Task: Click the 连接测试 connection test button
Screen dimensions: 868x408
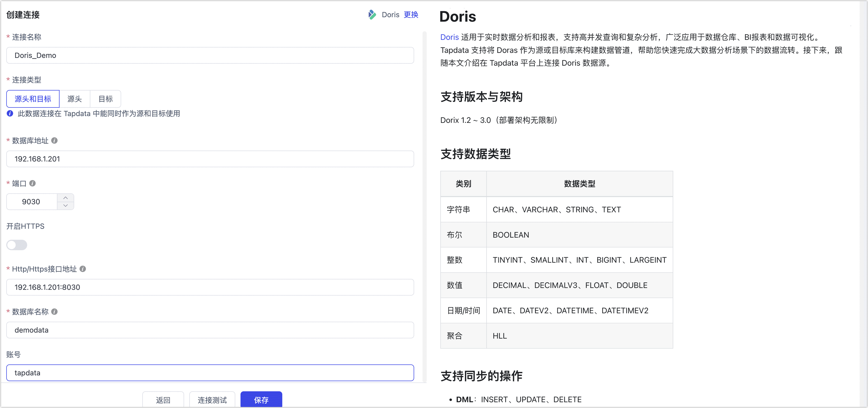Action: pyautogui.click(x=212, y=400)
